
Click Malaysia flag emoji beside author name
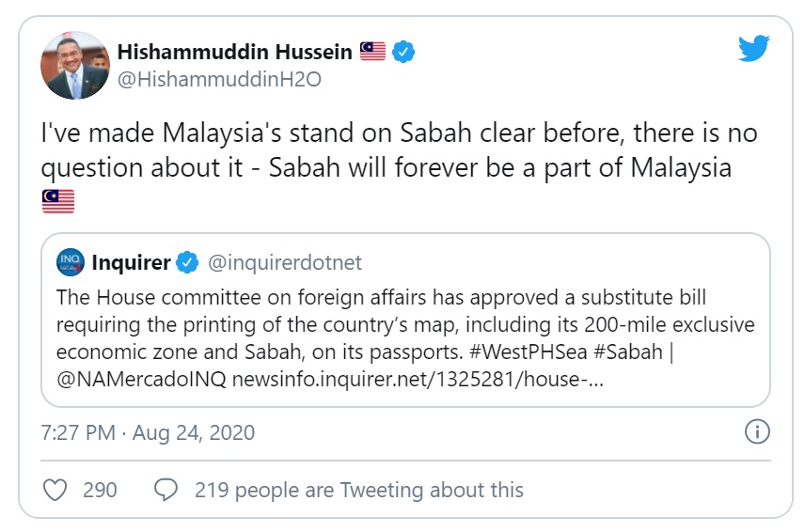372,52
